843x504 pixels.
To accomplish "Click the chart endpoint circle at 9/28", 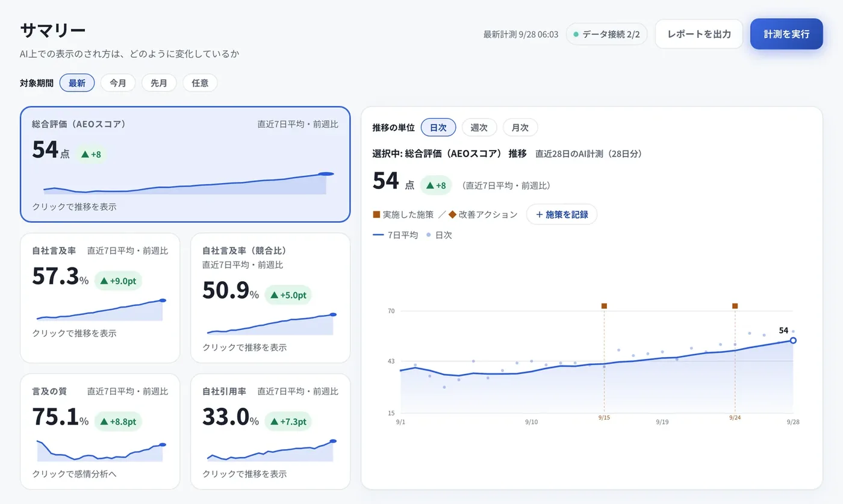I will coord(793,340).
